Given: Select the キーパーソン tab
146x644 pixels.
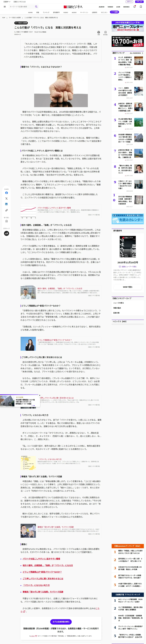Looking at the screenshot, I should [x=84, y=12].
